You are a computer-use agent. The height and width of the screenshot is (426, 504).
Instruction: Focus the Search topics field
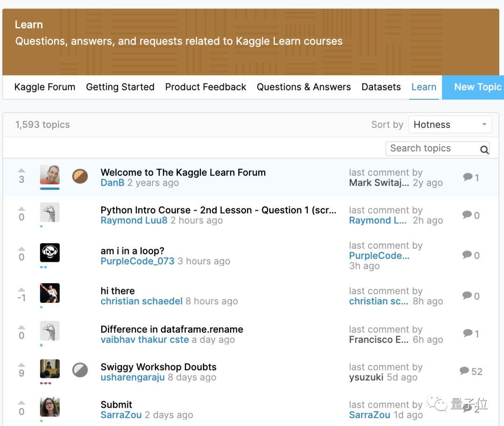pyautogui.click(x=437, y=148)
